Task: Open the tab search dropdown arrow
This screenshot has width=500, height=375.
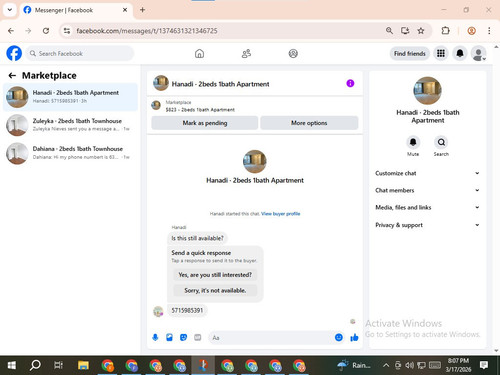Action: (10, 10)
